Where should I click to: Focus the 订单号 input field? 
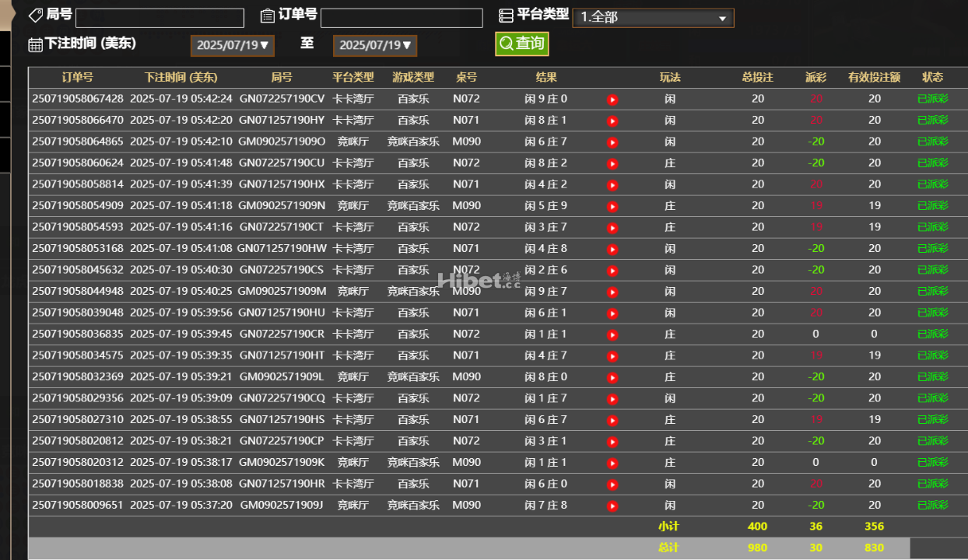point(401,18)
